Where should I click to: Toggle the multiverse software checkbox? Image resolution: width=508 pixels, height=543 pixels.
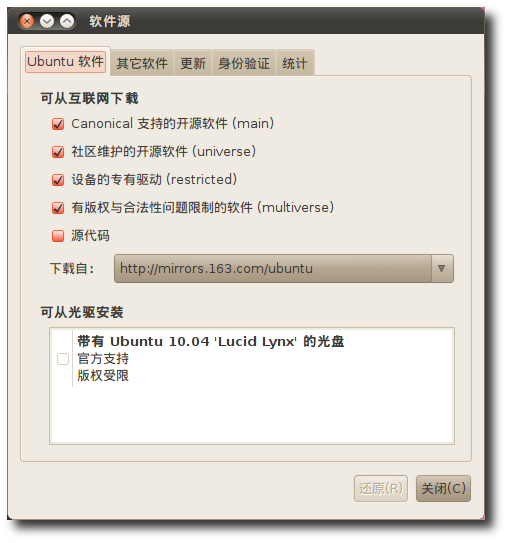coord(58,208)
